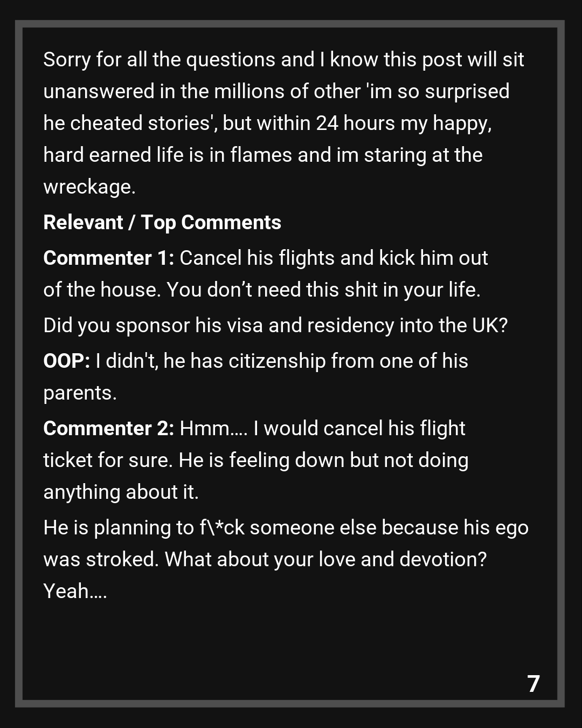Click the text "Cancel his flights and kick him out"
This screenshot has width=582, height=728.
334,258
